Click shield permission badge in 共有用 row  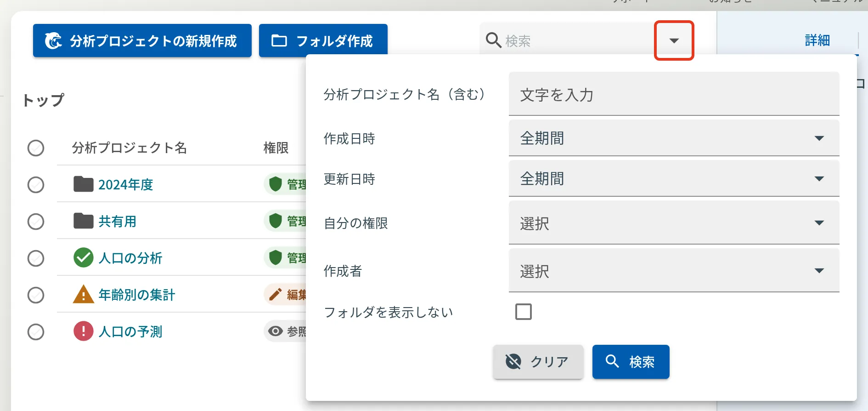[x=285, y=221]
